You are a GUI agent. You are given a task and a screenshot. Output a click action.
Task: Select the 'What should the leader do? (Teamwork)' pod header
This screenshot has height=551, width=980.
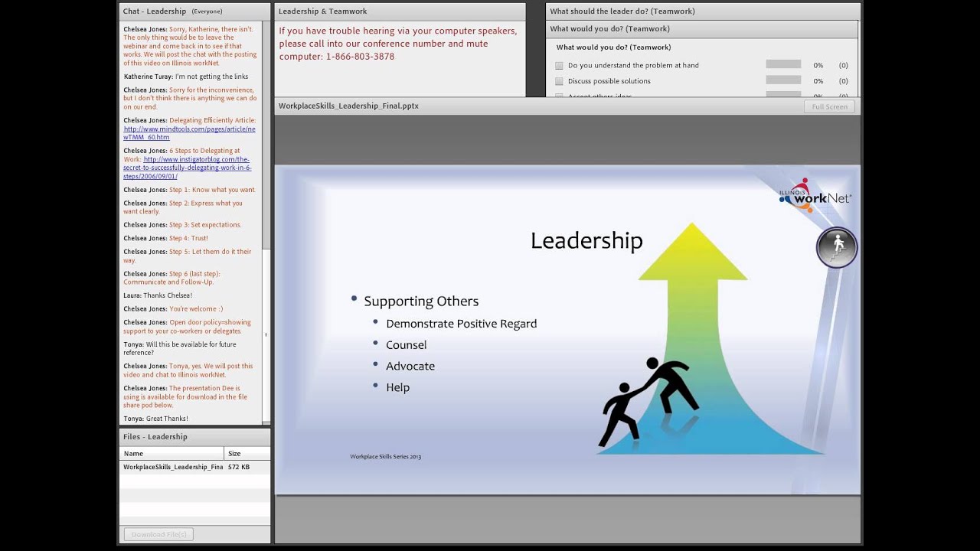(703, 11)
